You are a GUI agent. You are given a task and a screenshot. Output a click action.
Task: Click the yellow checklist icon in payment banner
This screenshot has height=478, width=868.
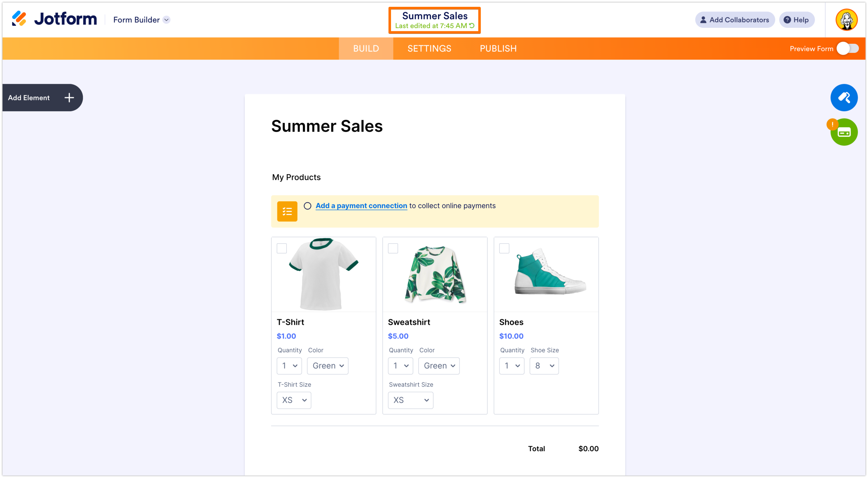pos(287,211)
